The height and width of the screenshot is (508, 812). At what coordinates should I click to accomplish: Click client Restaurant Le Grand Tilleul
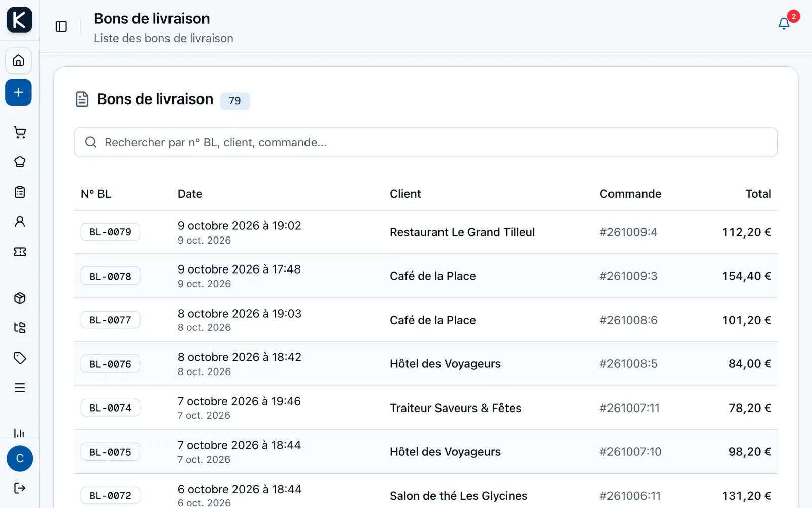point(462,232)
